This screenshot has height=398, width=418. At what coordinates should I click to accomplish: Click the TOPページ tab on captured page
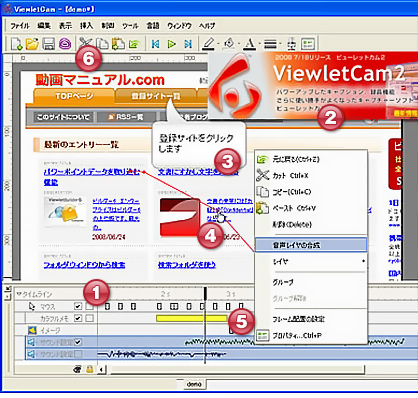[x=74, y=96]
